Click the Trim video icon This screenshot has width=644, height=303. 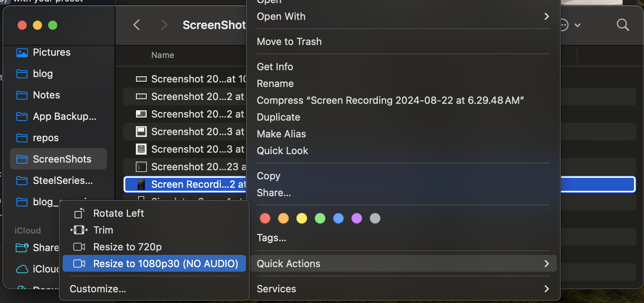click(79, 230)
